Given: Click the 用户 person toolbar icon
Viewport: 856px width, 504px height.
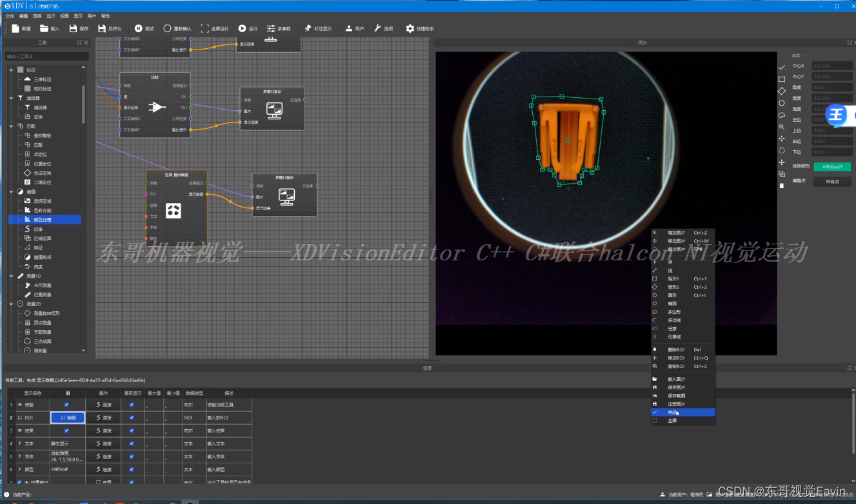Looking at the screenshot, I should (349, 28).
